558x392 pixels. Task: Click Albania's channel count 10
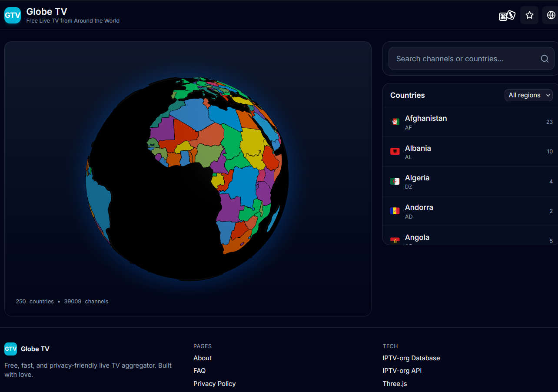(550, 152)
